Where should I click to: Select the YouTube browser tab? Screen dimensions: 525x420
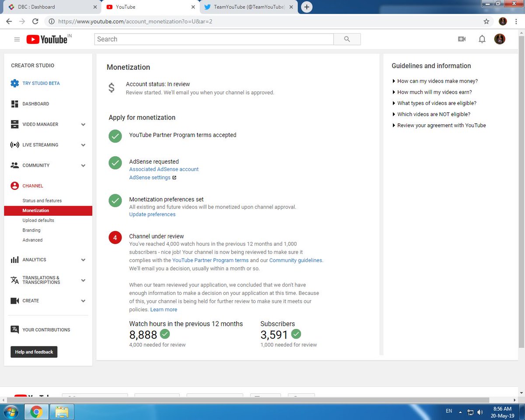(x=150, y=7)
